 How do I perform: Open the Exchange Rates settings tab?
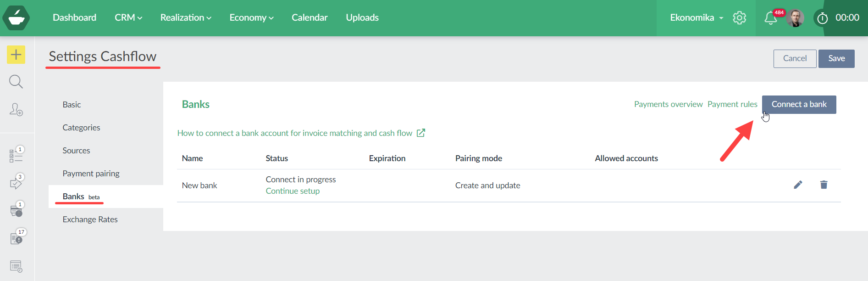(90, 219)
